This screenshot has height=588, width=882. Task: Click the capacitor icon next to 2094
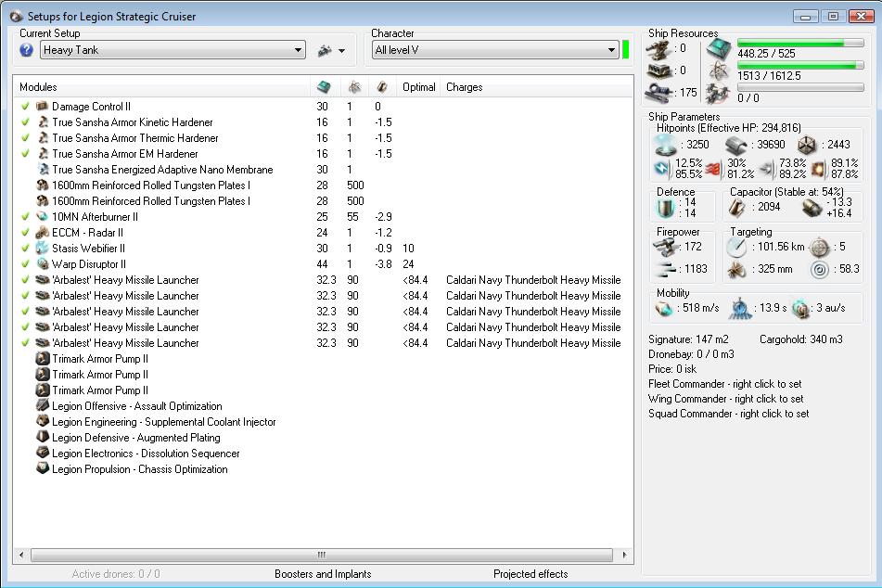(738, 207)
